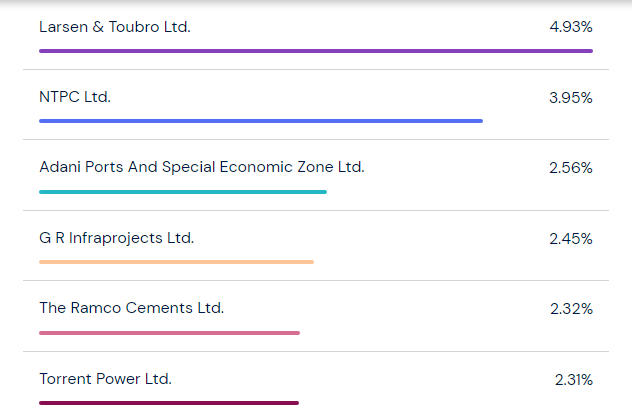Click the 2.31% value for Torrent Power
This screenshot has height=408, width=632.
pyautogui.click(x=573, y=379)
